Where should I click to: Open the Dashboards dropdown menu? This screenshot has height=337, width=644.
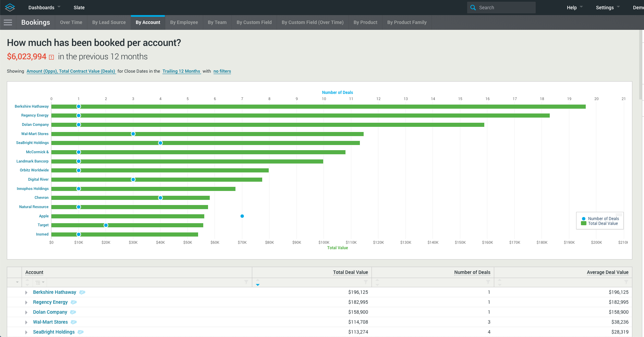tap(44, 8)
